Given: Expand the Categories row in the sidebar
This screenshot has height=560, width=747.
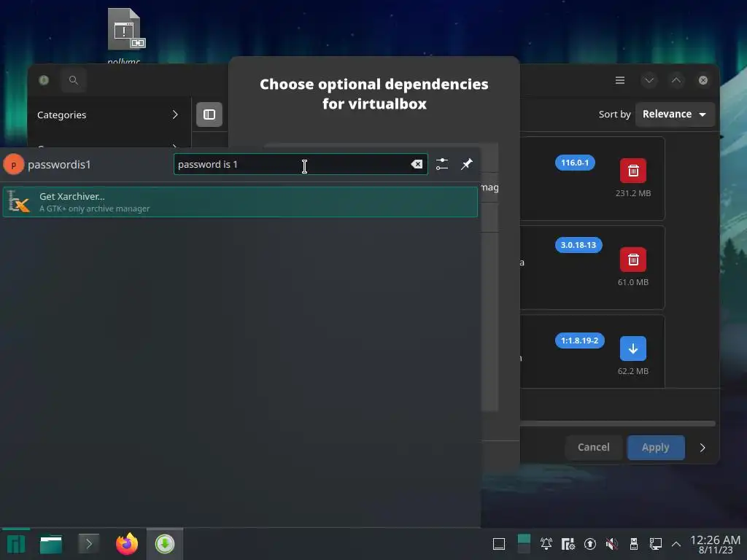Looking at the screenshot, I should [109, 114].
